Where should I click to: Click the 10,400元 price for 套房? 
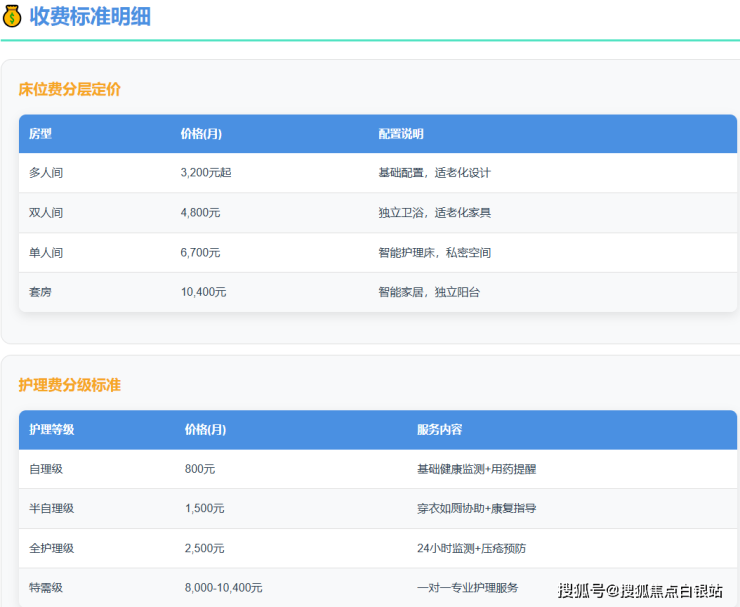203,293
